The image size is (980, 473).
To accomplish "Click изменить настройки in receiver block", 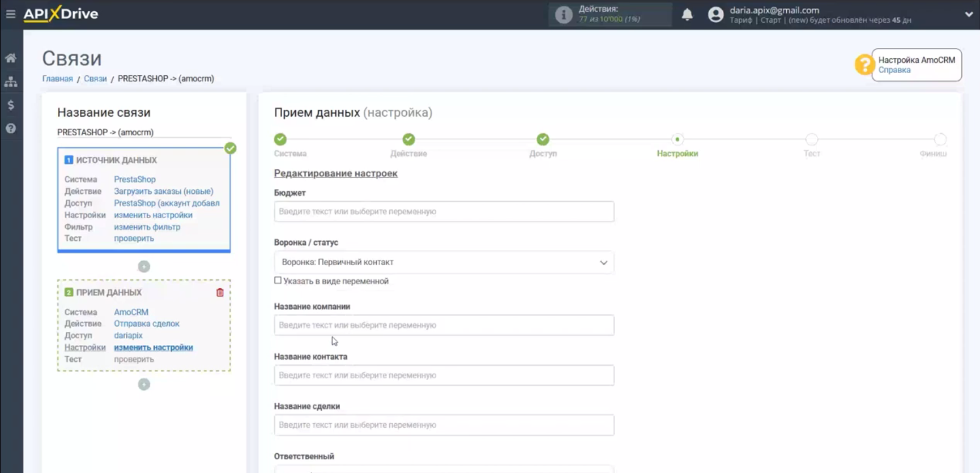I will pyautogui.click(x=153, y=347).
